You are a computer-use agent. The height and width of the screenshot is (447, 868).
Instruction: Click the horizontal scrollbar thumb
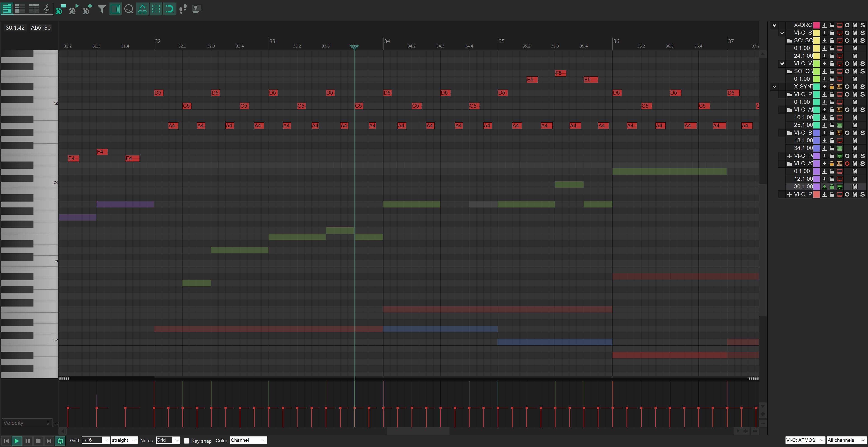(418, 431)
